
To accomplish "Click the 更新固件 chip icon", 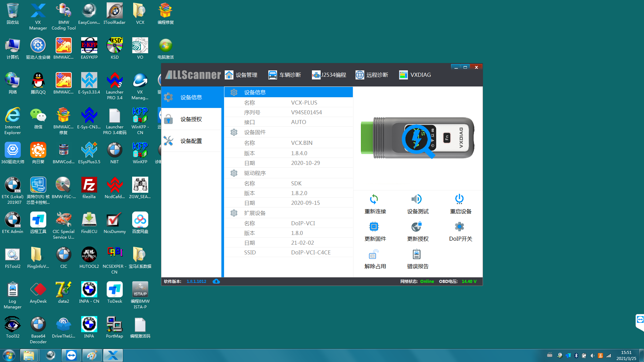I will [374, 227].
